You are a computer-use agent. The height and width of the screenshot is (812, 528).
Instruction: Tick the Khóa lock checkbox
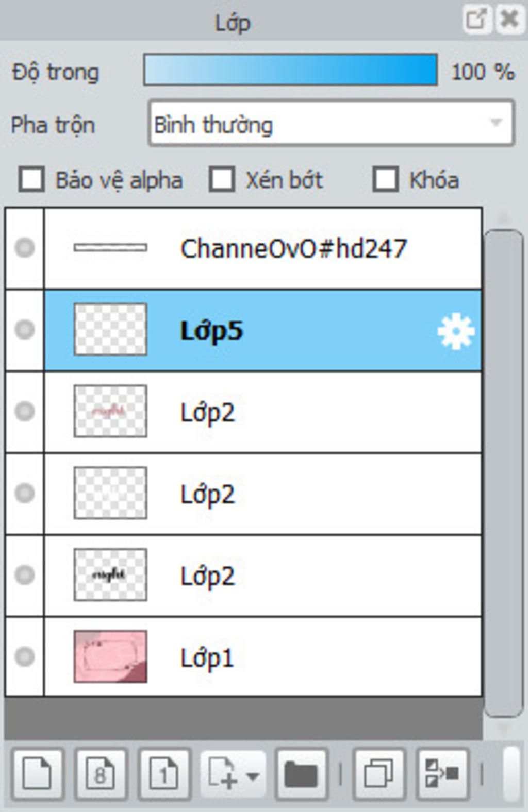(x=386, y=179)
